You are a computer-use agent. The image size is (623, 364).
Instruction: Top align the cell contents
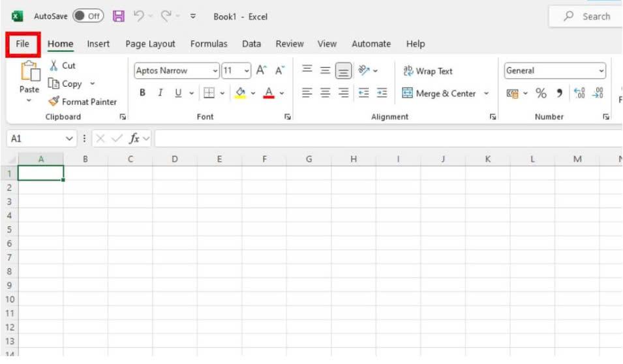[x=307, y=70]
